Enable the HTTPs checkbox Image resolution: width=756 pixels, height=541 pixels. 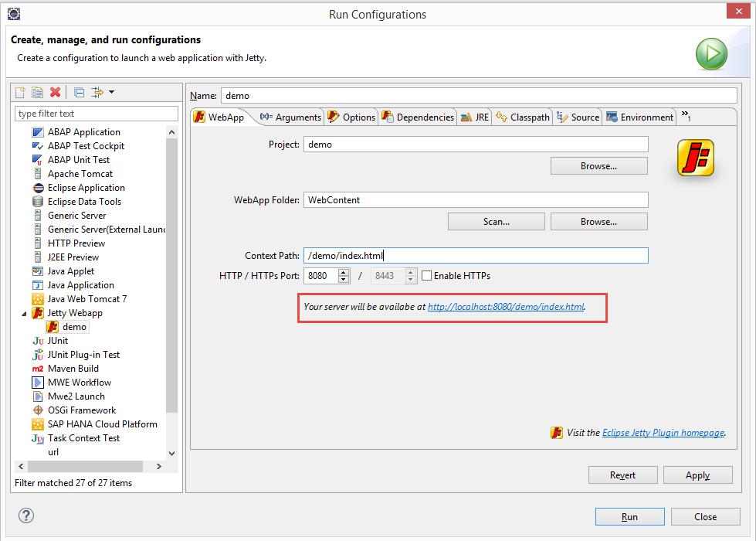point(425,276)
